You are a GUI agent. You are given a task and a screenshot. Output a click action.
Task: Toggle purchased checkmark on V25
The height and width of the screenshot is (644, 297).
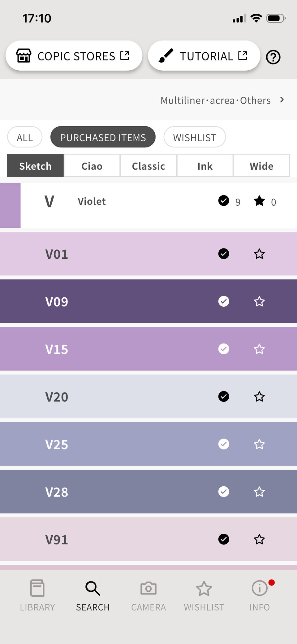tap(224, 444)
